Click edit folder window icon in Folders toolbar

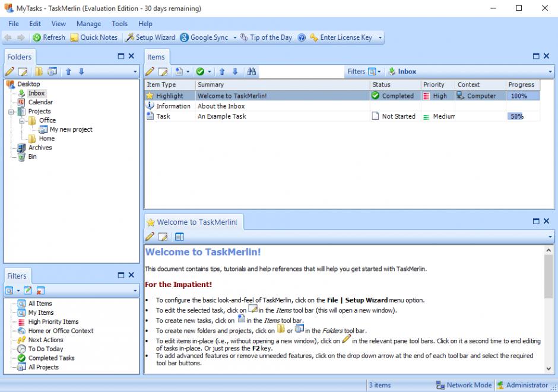pos(23,71)
